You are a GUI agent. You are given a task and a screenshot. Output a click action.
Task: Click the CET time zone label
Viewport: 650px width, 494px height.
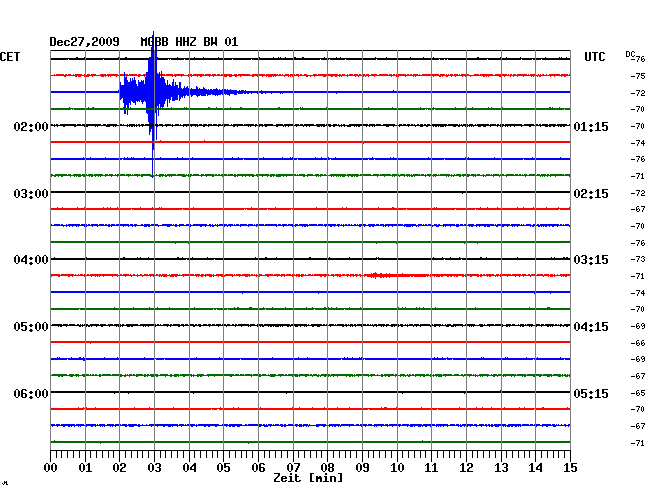tap(10, 57)
